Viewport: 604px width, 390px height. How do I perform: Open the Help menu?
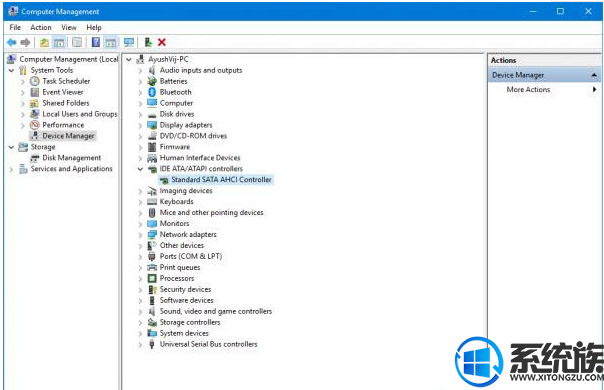[x=94, y=27]
